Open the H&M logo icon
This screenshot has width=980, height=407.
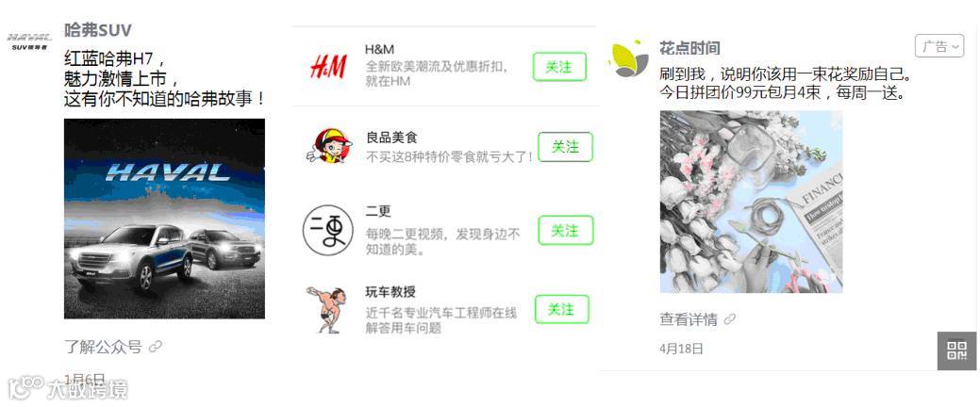tap(328, 66)
